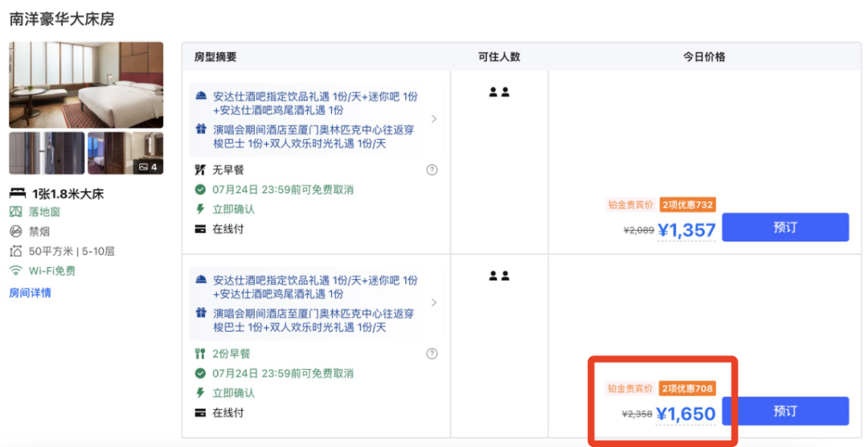Open the photo gallery showing 4 images
The width and height of the screenshot is (868, 447).
125,154
